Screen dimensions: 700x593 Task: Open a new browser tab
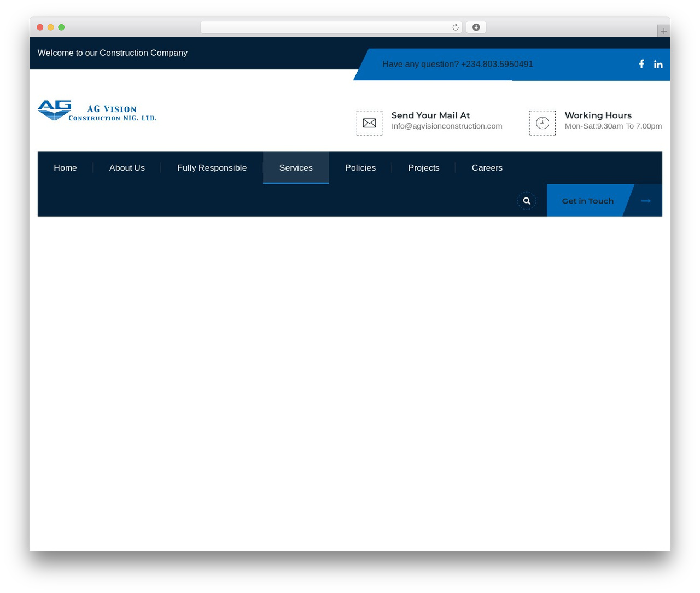(x=664, y=31)
